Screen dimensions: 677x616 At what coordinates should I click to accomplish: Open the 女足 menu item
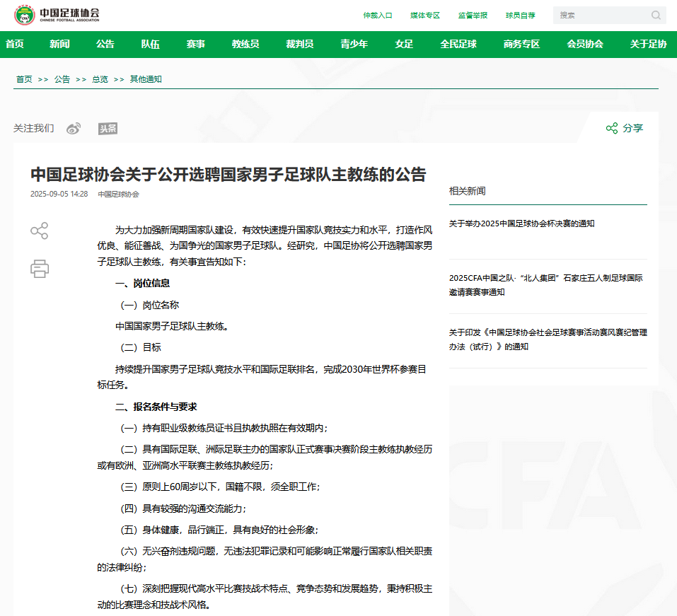pyautogui.click(x=403, y=44)
